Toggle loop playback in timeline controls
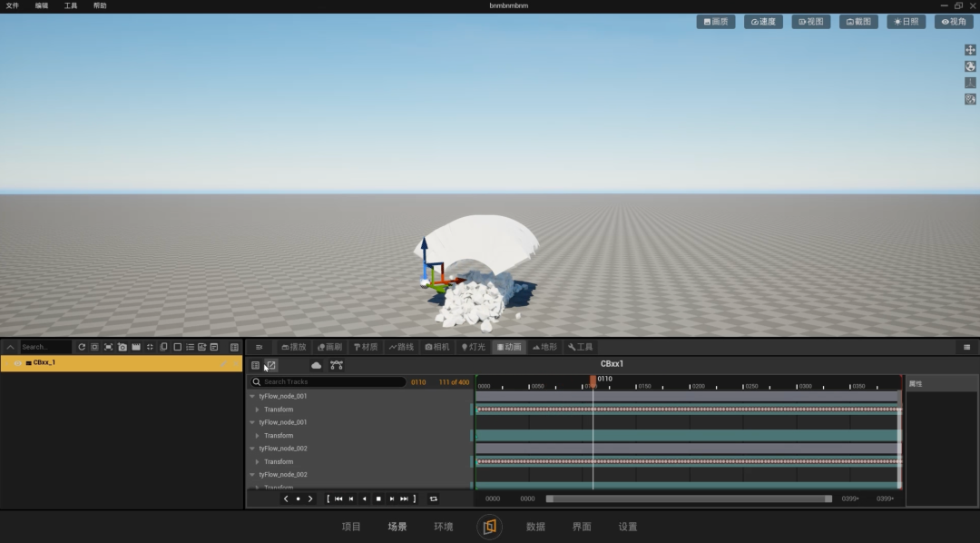Image resolution: width=980 pixels, height=543 pixels. pos(433,499)
